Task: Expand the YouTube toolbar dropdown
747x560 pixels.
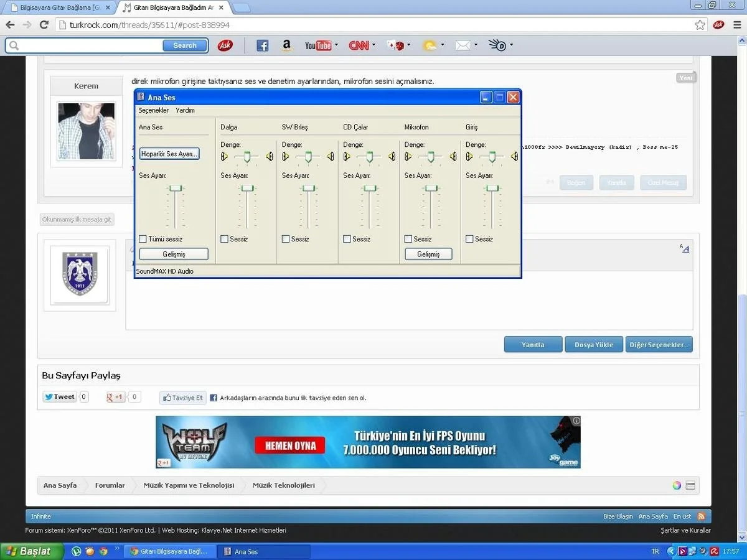Action: [336, 45]
